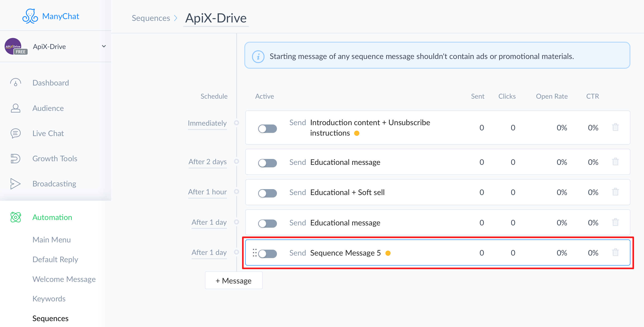Open Introduction content + Unsubscribe instructions message

point(370,128)
